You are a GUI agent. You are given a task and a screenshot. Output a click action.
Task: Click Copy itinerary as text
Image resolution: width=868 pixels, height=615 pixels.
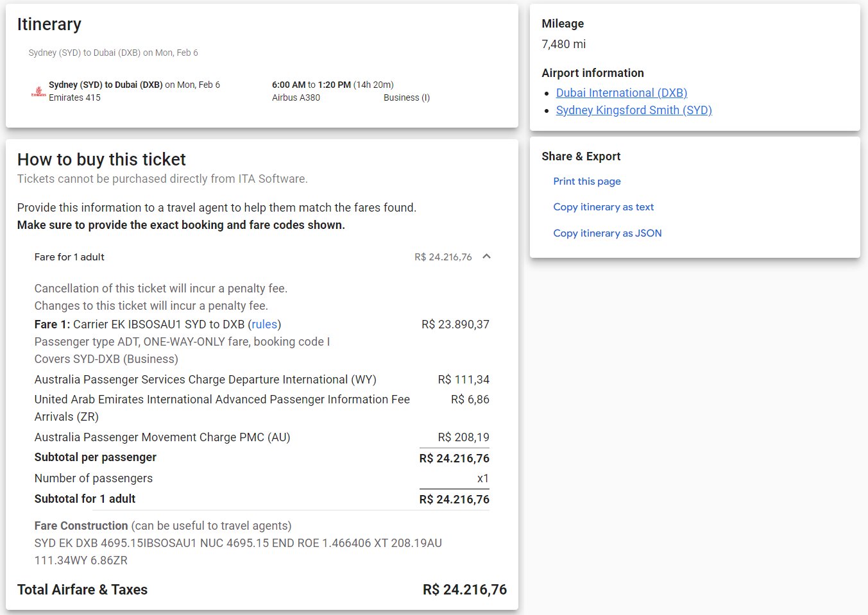click(x=604, y=207)
